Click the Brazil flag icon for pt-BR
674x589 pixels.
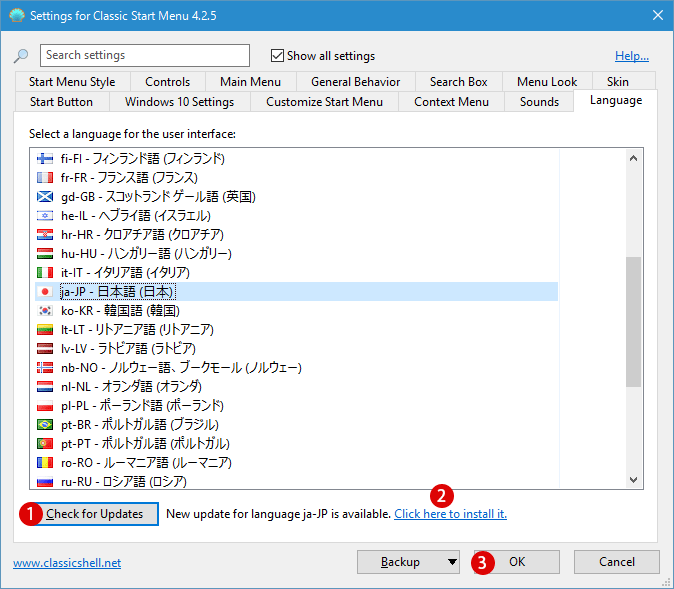tap(45, 425)
